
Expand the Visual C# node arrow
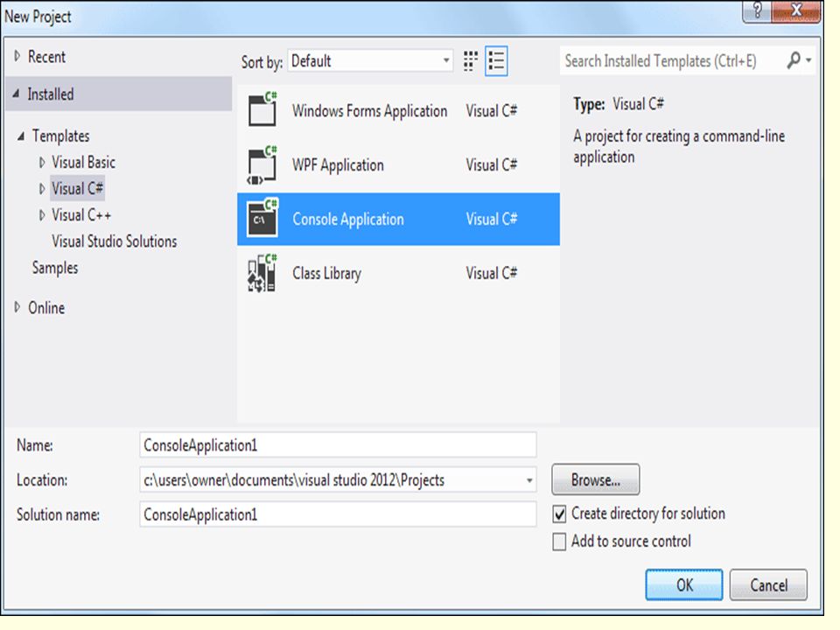(x=42, y=189)
